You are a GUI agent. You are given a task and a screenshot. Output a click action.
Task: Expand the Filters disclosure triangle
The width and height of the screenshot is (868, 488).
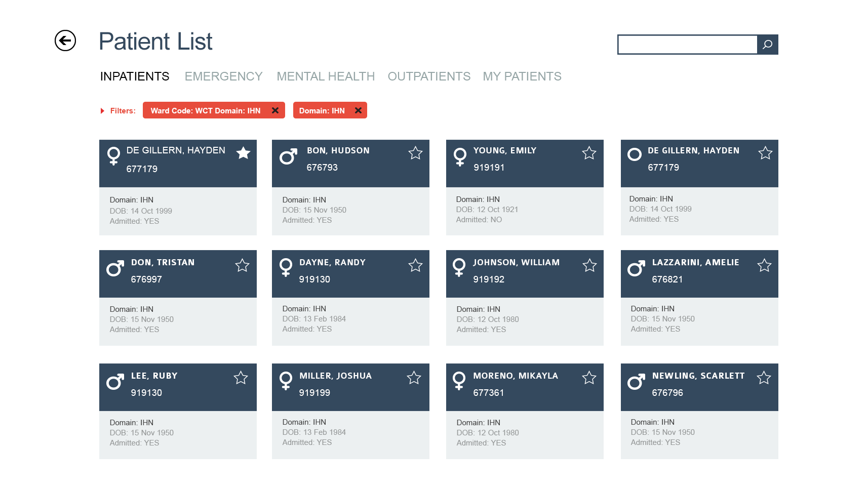point(102,111)
